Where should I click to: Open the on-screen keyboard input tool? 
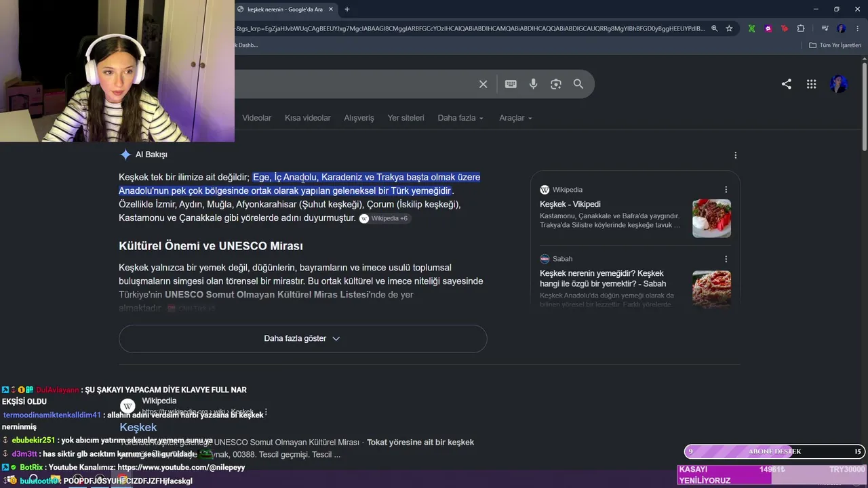pos(511,84)
